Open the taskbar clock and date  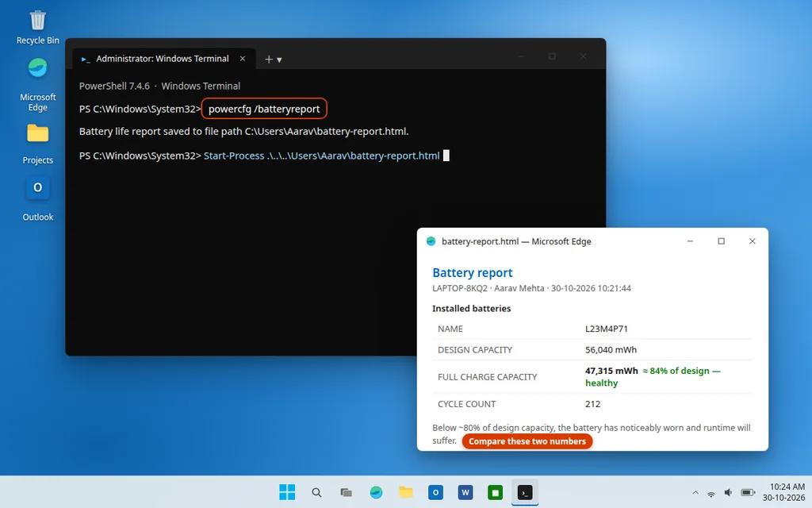point(783,492)
